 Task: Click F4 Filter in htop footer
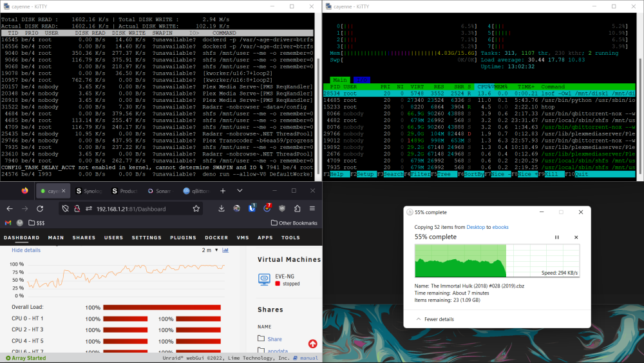pyautogui.click(x=417, y=174)
